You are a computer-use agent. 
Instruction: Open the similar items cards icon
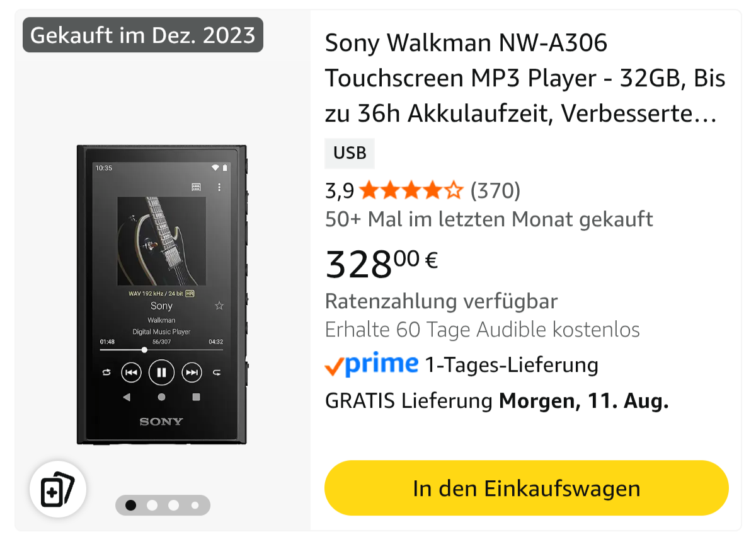[57, 489]
